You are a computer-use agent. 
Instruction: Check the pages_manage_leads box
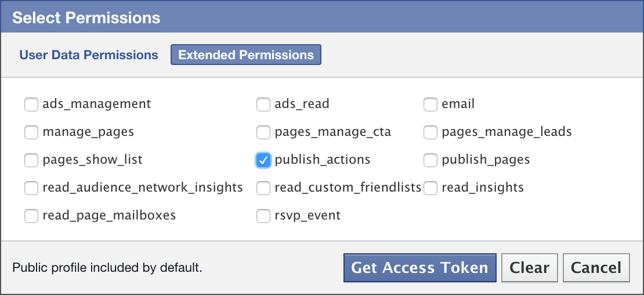(430, 132)
